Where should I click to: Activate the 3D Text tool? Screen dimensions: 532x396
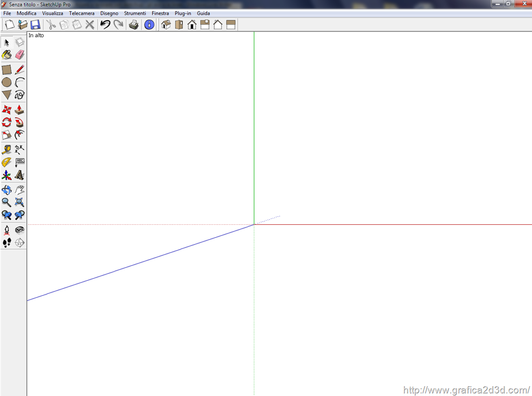click(x=20, y=175)
